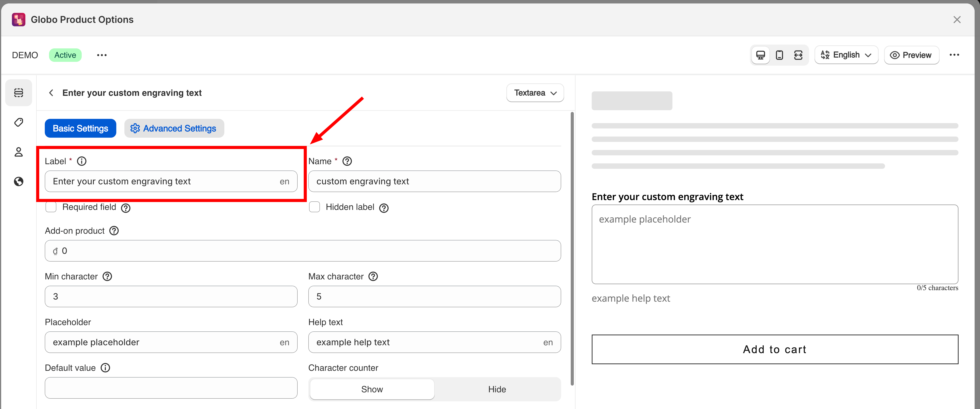The height and width of the screenshot is (409, 980).
Task: Click the Add to cart button
Action: (x=775, y=349)
